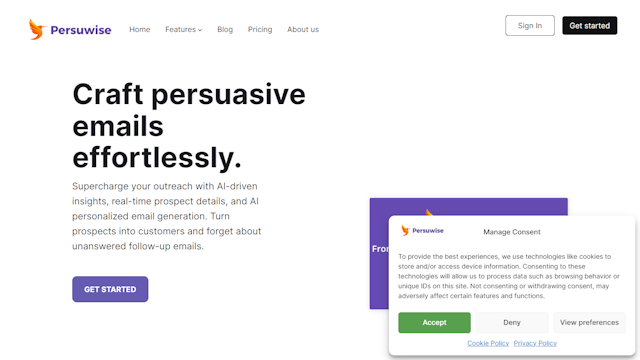
Task: Open View preferences in consent dialog
Action: [x=589, y=322]
